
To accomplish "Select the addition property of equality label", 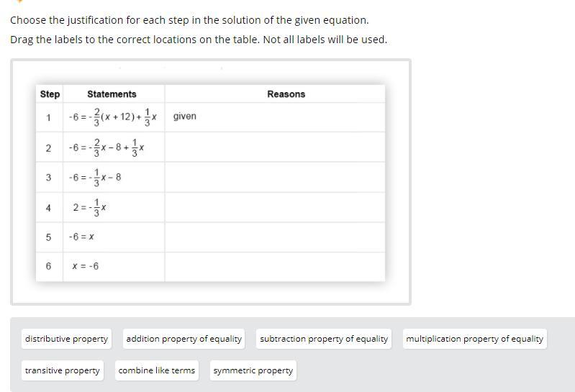I will pos(184,339).
